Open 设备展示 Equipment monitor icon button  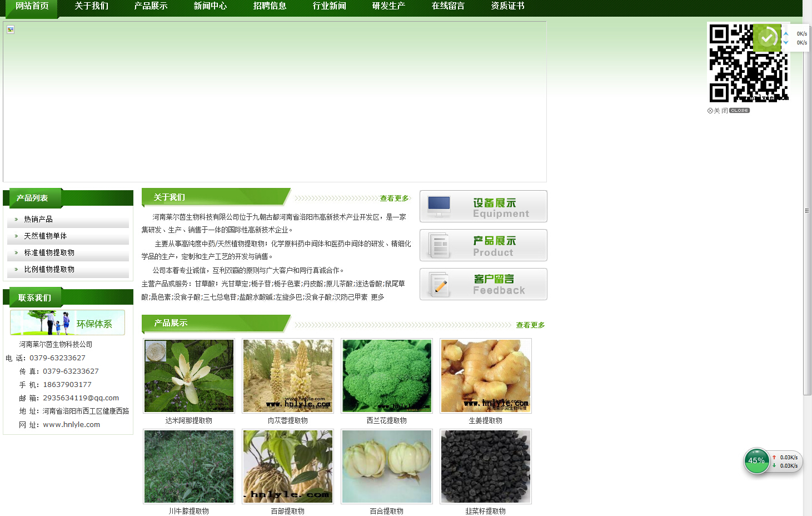[x=484, y=206]
